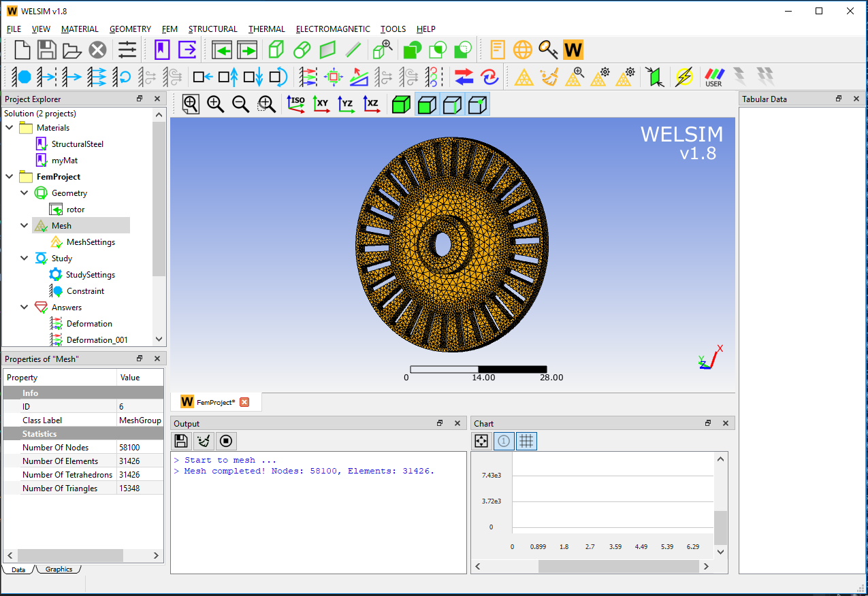Viewport: 868px width, 596px height.
Task: Toggle the chart grid display button
Action: (526, 441)
